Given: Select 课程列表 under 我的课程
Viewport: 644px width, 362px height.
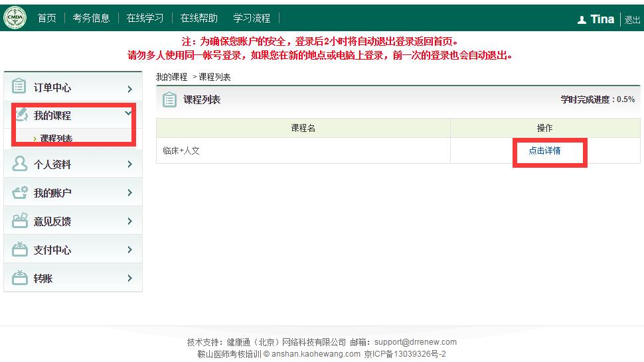Looking at the screenshot, I should (x=56, y=139).
